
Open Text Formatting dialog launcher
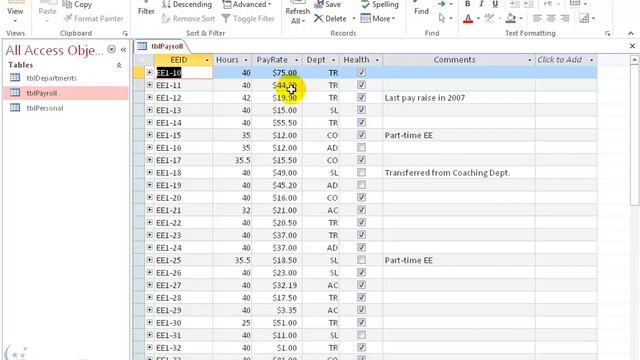tap(607, 33)
